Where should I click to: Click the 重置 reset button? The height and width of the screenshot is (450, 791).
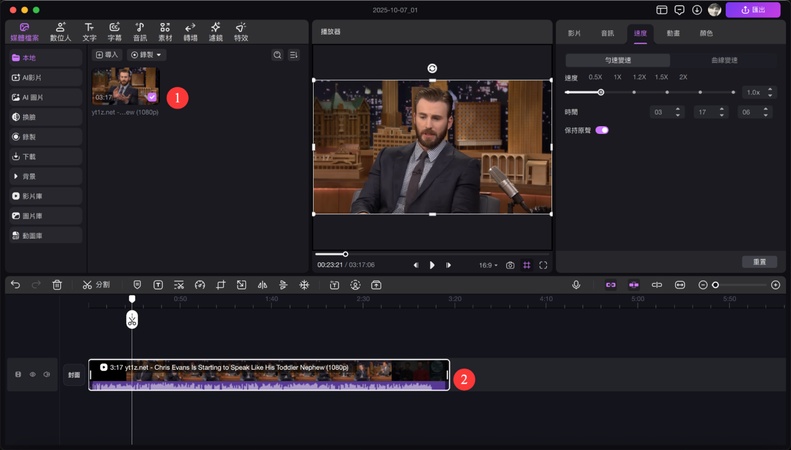[759, 261]
